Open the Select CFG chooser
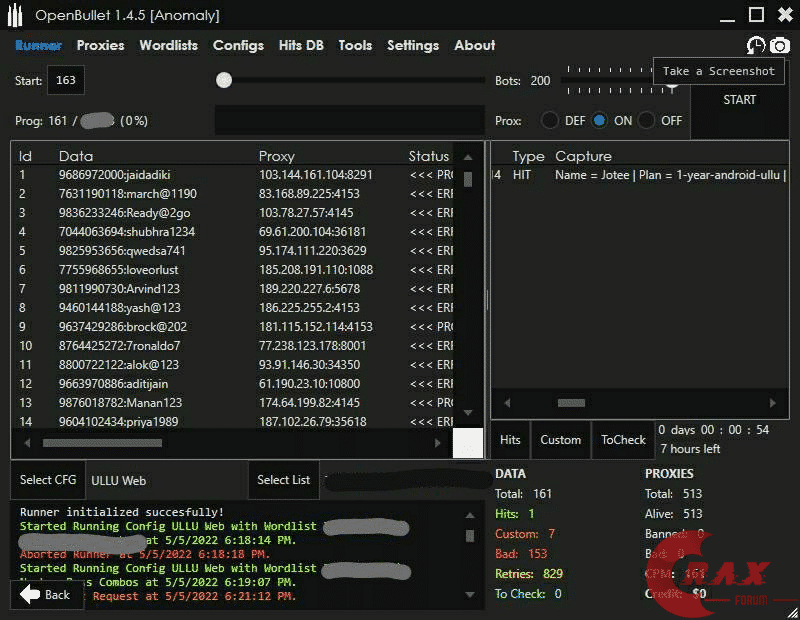Image resolution: width=800 pixels, height=620 pixels. [48, 480]
